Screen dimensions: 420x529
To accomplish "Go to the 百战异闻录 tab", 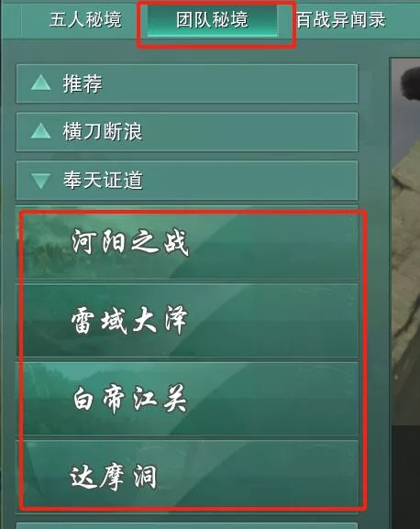I will pos(341,19).
